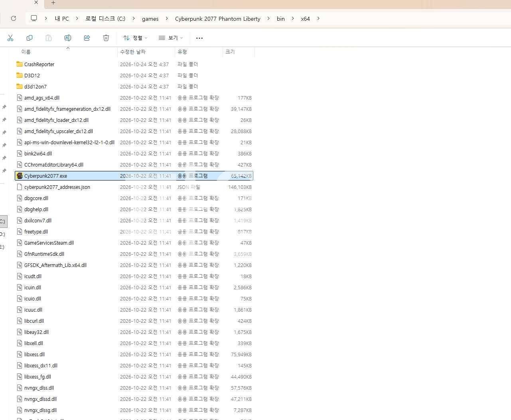Click the Share icon in toolbar
The height and width of the screenshot is (420, 511).
point(87,38)
